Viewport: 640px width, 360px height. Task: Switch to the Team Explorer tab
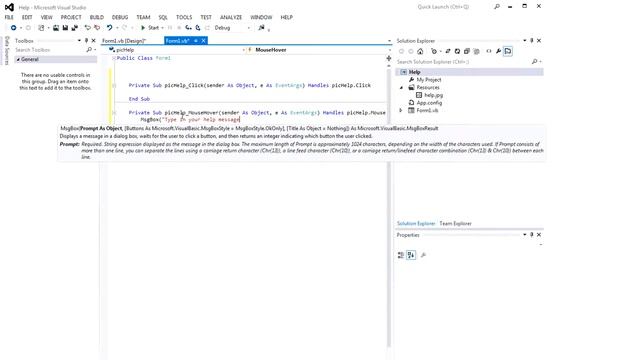coord(455,223)
